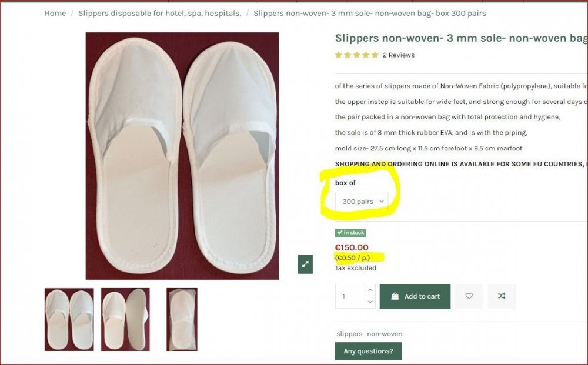Click the Add to cart button
This screenshot has width=588, height=365.
[x=415, y=296]
